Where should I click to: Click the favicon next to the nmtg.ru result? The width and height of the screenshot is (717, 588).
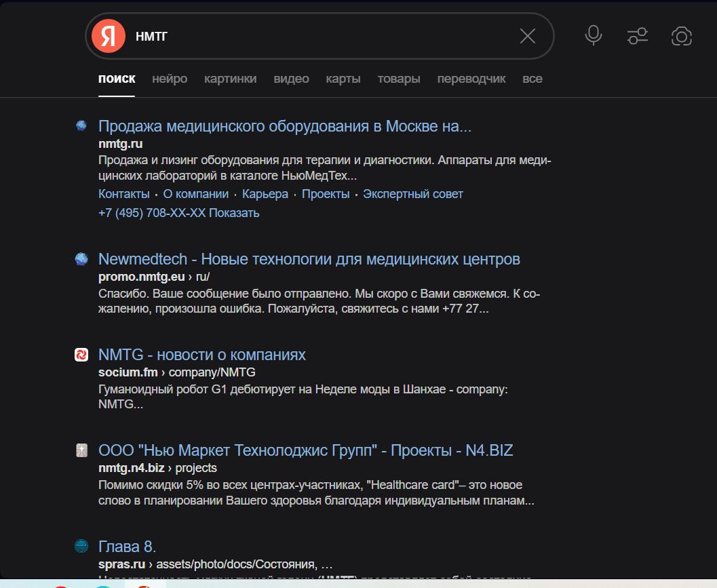pos(81,125)
